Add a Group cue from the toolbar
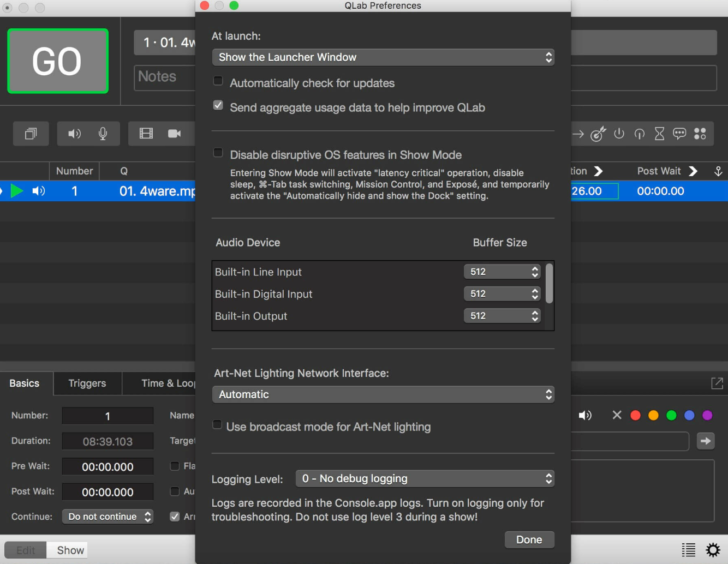The image size is (728, 564). pyautogui.click(x=31, y=134)
